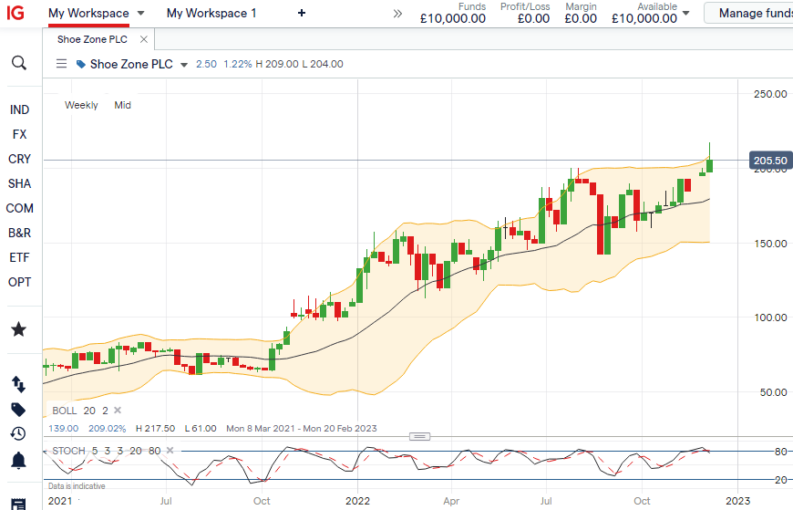The image size is (793, 510).
Task: Open CRY crypto category
Action: tap(19, 159)
